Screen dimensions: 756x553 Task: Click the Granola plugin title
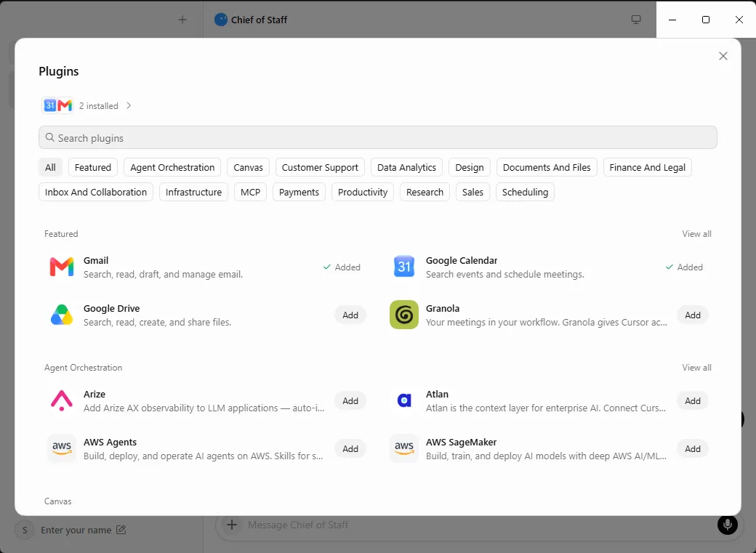point(443,308)
